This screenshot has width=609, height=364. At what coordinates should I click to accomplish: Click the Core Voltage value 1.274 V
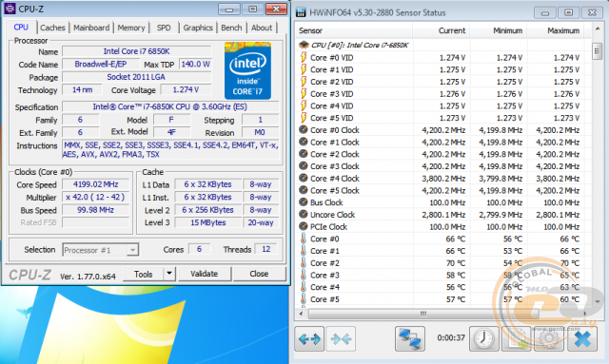[x=186, y=89]
